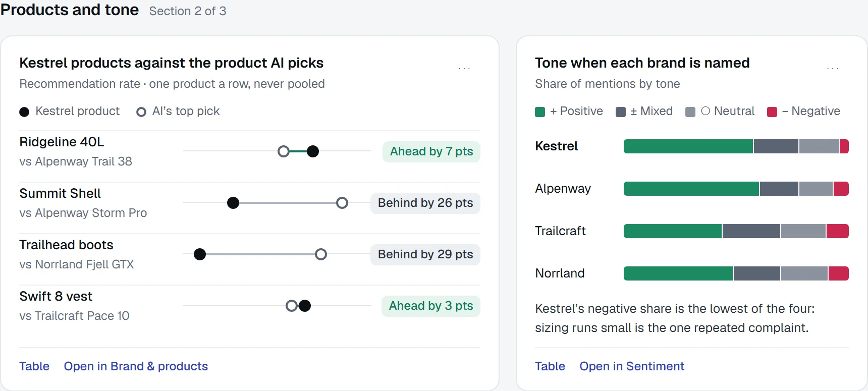868x391 pixels.
Task: Click 'vs Alpenway Storm Pro' text
Action: click(x=83, y=213)
